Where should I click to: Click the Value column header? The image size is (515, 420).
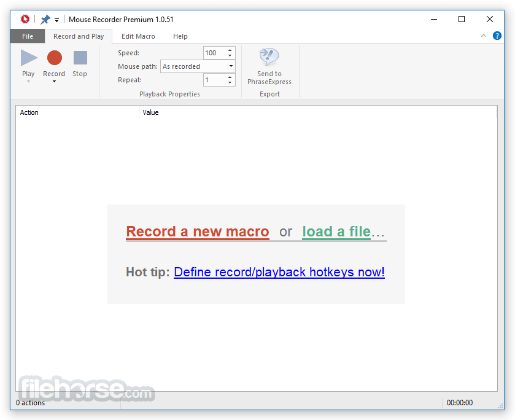click(317, 112)
